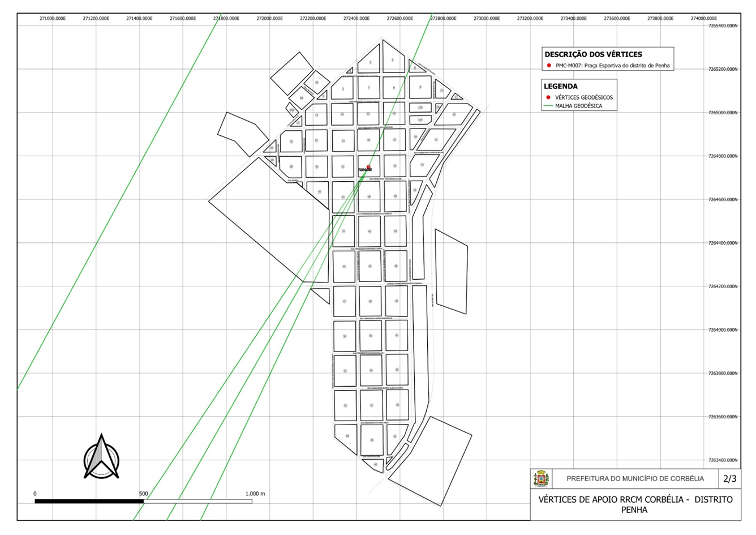This screenshot has width=756, height=535.
Task: Click the Prefeitura do Município de Corbélia text
Action: point(635,479)
